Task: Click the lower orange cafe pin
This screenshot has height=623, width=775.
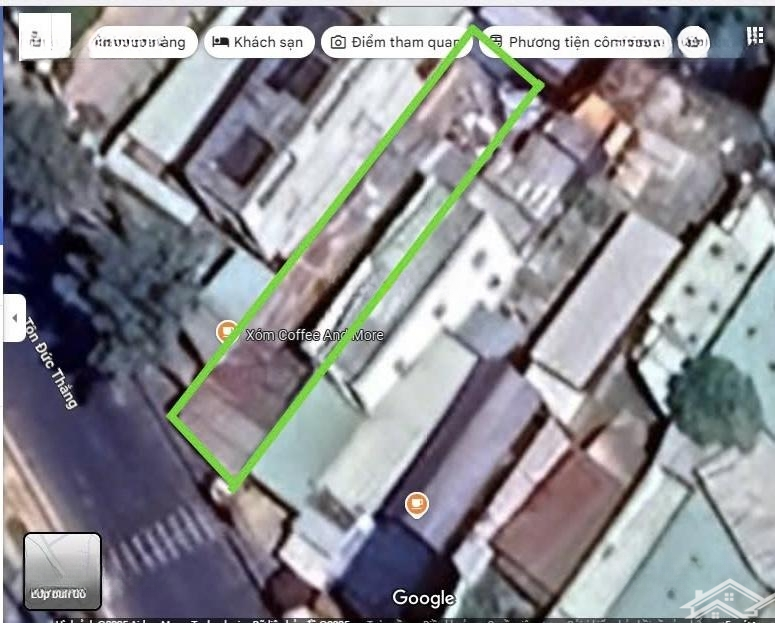Action: [x=416, y=504]
